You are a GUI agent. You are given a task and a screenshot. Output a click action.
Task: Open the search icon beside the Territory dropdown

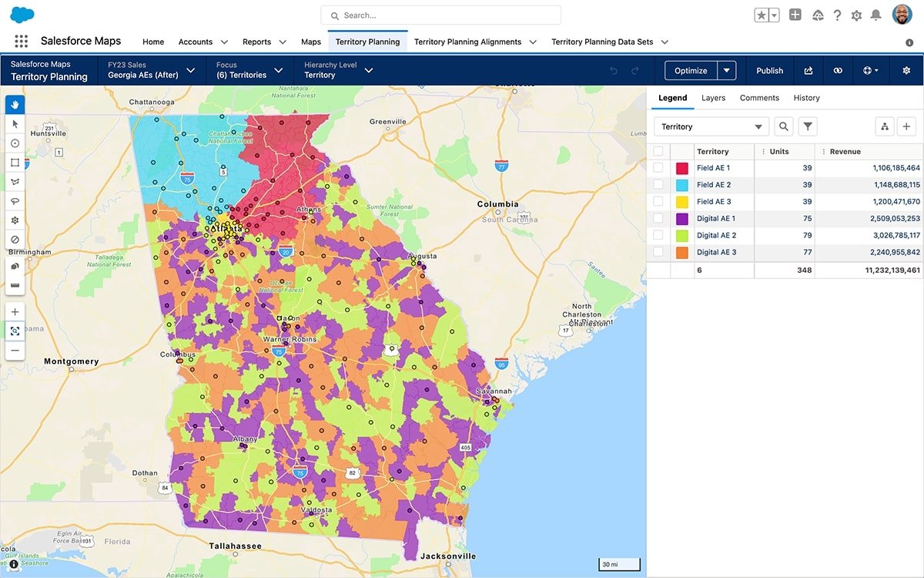[x=783, y=126]
